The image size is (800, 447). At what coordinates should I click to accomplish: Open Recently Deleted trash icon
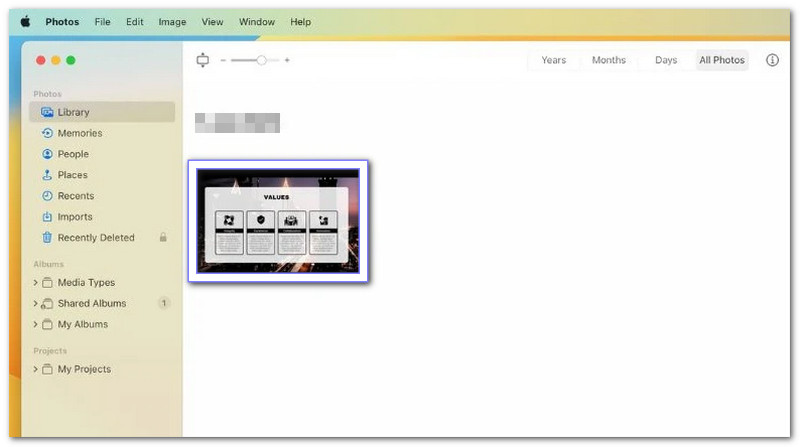click(47, 238)
